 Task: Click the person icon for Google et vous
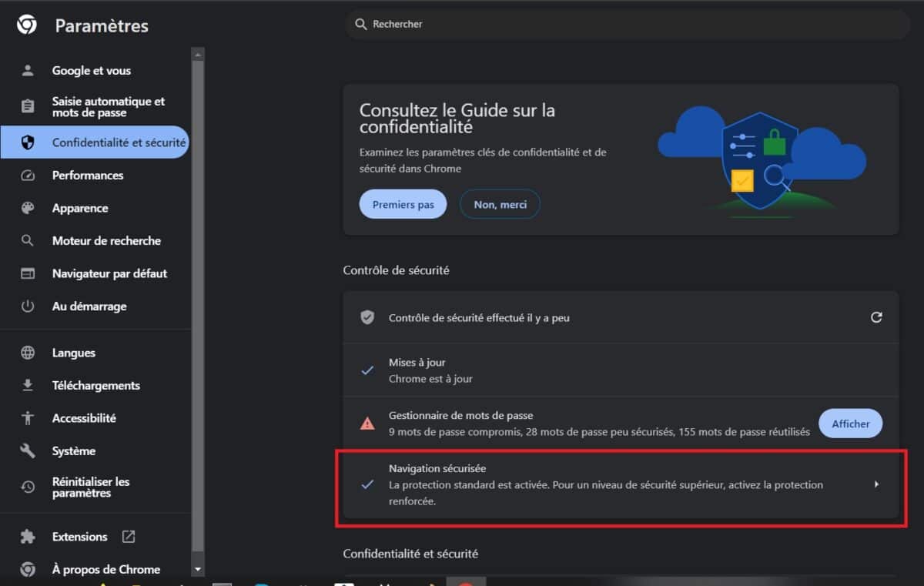pos(28,71)
